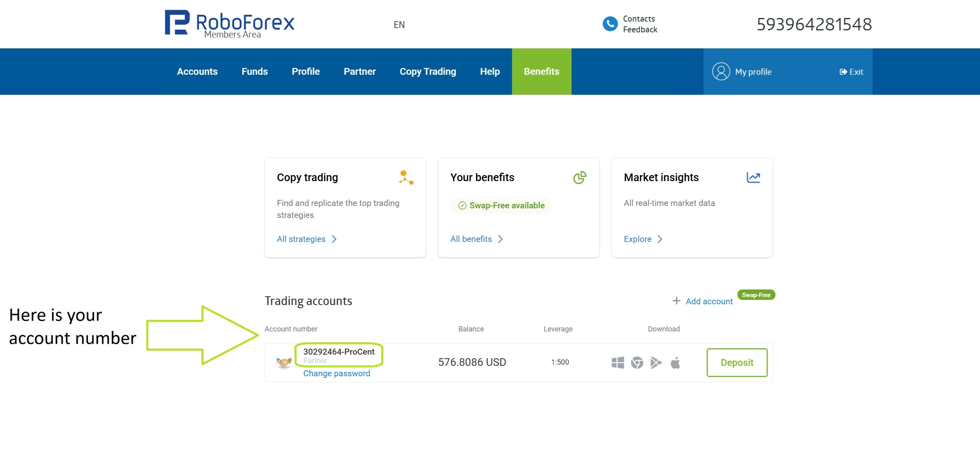Open the Chrome web terminal icon
This screenshot has height=457, width=980.
tap(637, 363)
